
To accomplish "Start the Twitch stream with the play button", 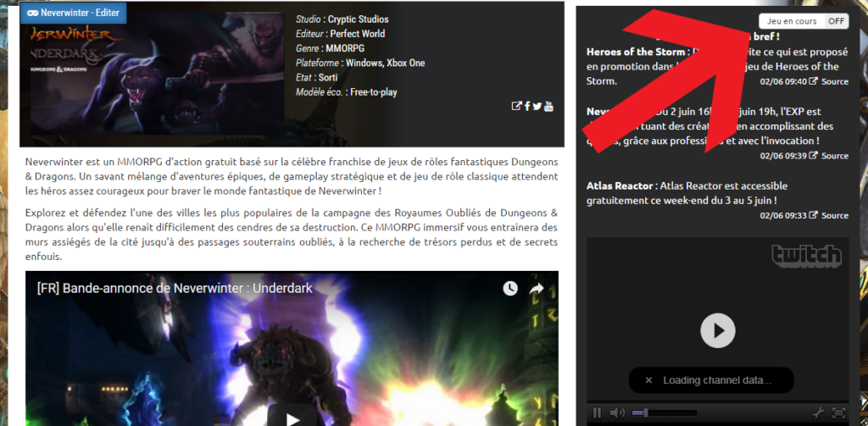I will click(x=718, y=331).
